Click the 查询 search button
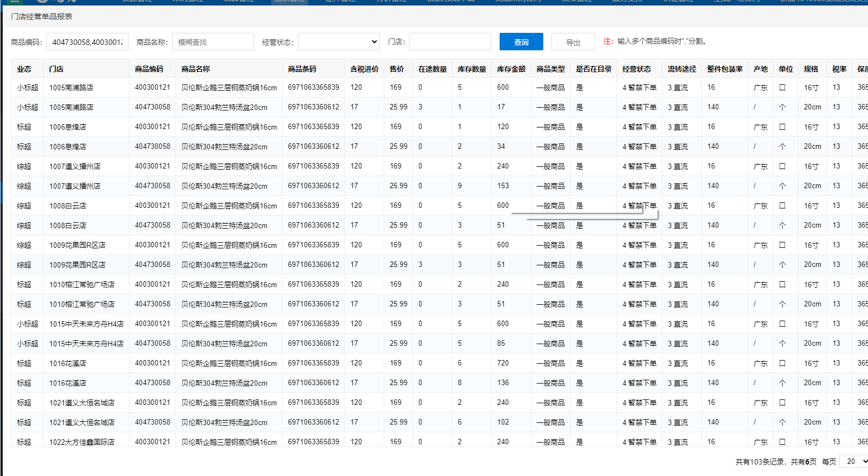This screenshot has height=476, width=868. tap(521, 42)
